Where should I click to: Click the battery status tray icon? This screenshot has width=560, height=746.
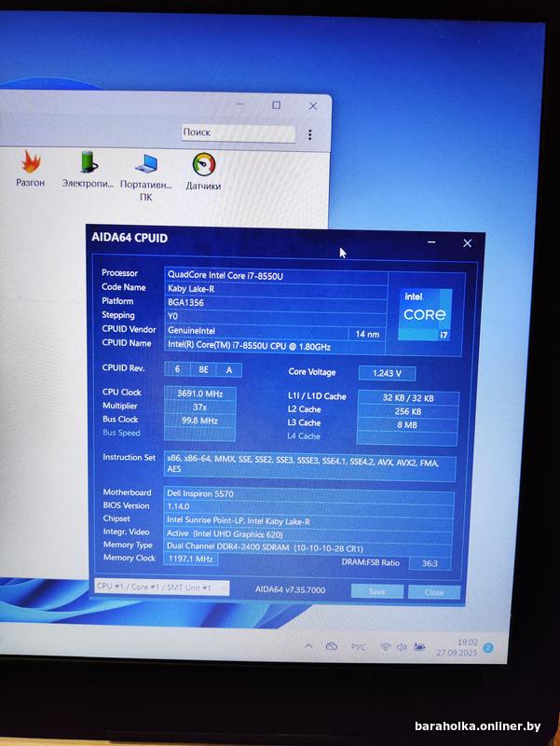tap(419, 647)
